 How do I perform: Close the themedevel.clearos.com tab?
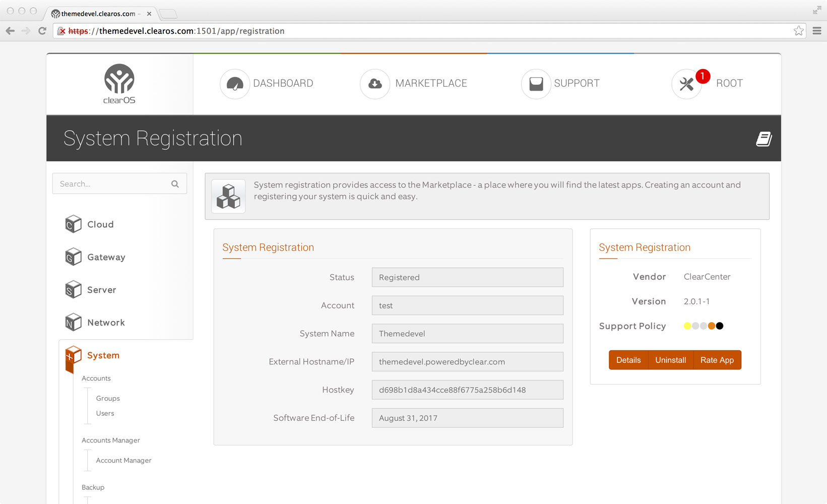tap(149, 14)
